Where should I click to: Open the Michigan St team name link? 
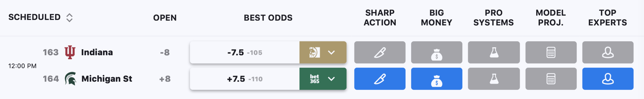click(107, 79)
